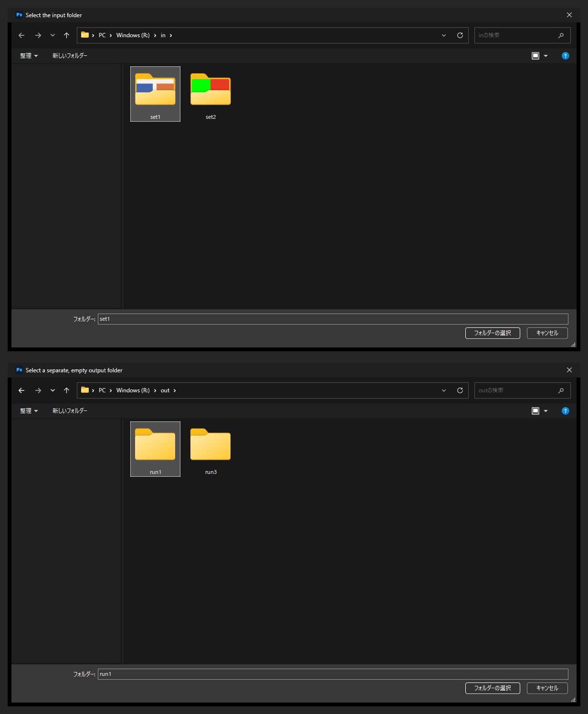This screenshot has width=588, height=714.
Task: Click キャンセル in output folder dialog
Action: pos(547,688)
